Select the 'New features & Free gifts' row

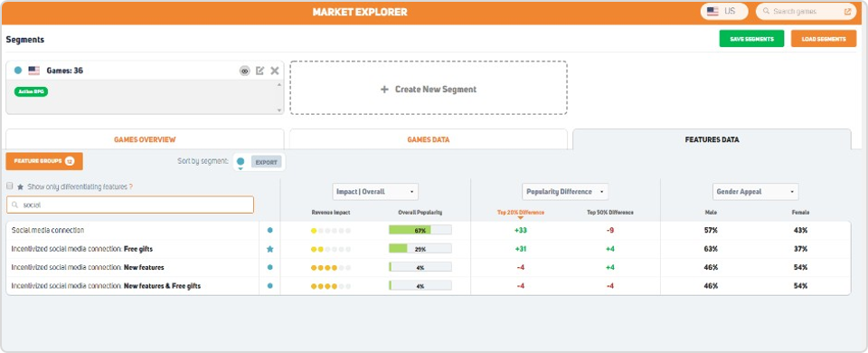pos(429,286)
